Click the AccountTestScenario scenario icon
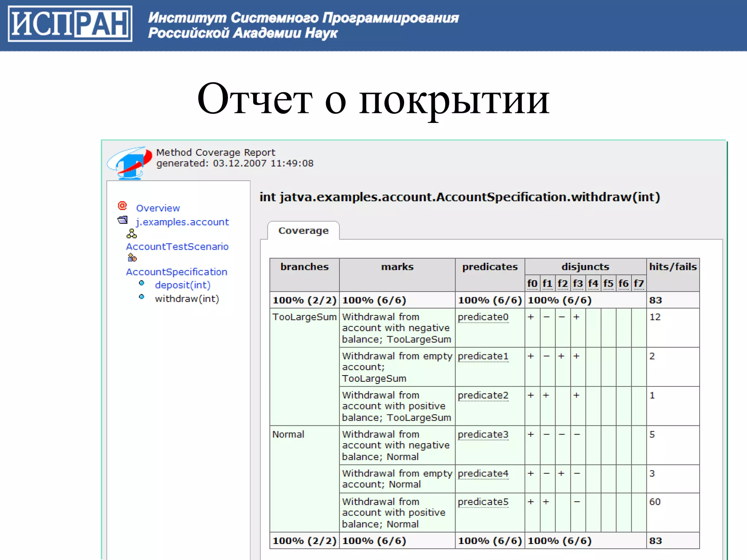 pos(132,234)
